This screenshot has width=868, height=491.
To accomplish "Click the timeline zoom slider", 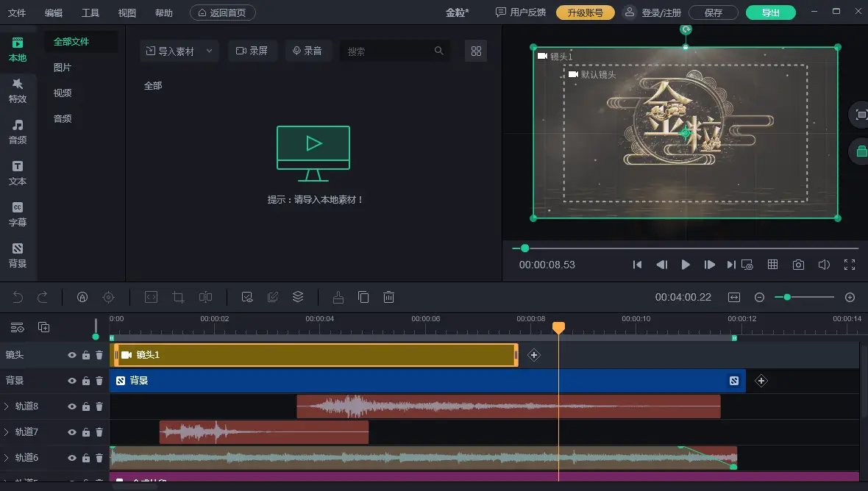I will [x=804, y=298].
